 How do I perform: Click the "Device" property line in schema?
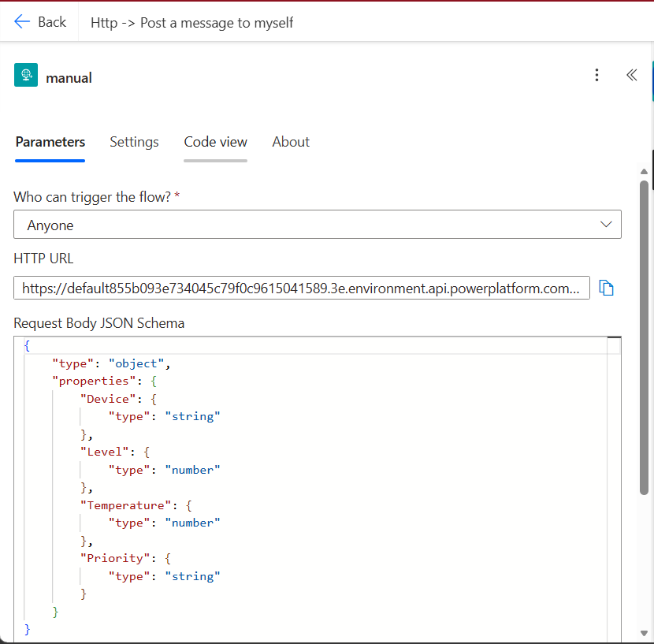118,399
